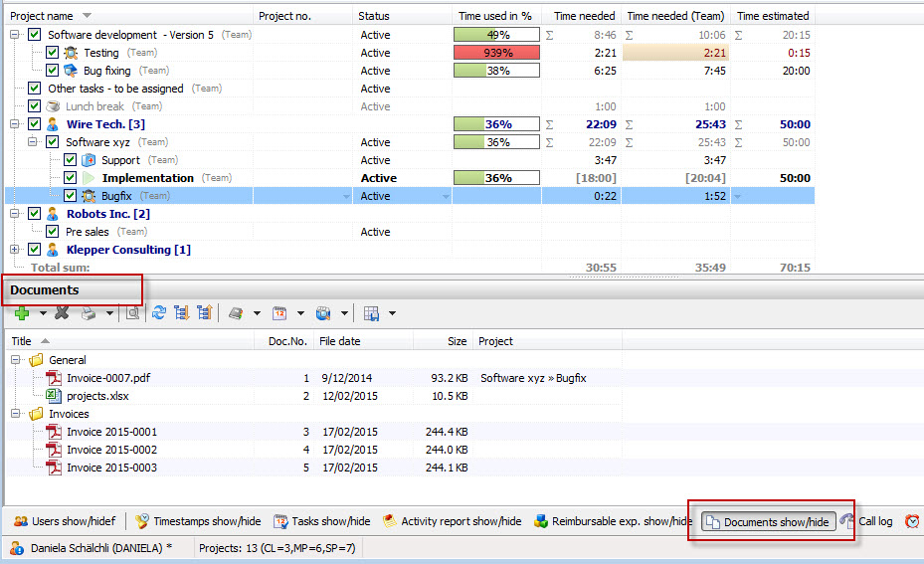Click the delete X icon in Documents toolbar
Image resolution: width=924 pixels, height=564 pixels.
62,313
